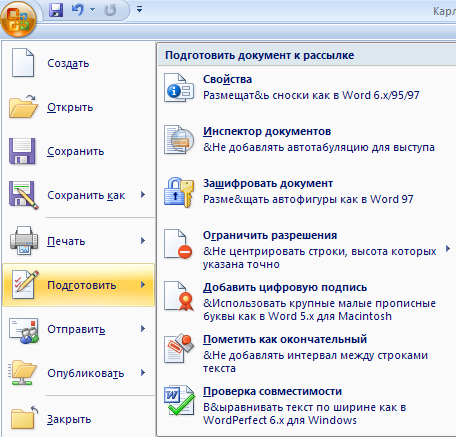This screenshot has height=437, width=456.
Task: Select the Открыть menu item
Action: (x=79, y=107)
